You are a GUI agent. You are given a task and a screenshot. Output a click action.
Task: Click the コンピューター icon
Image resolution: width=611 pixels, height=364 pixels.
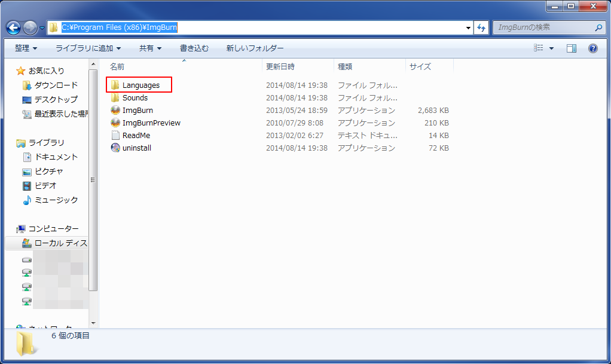tap(20, 229)
